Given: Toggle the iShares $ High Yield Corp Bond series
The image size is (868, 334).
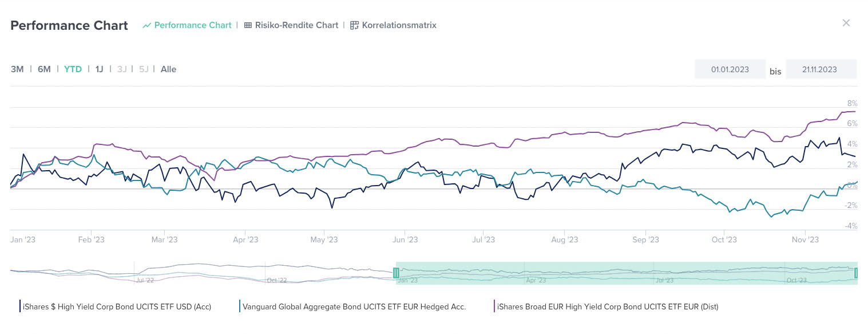Looking at the screenshot, I should 114,307.
